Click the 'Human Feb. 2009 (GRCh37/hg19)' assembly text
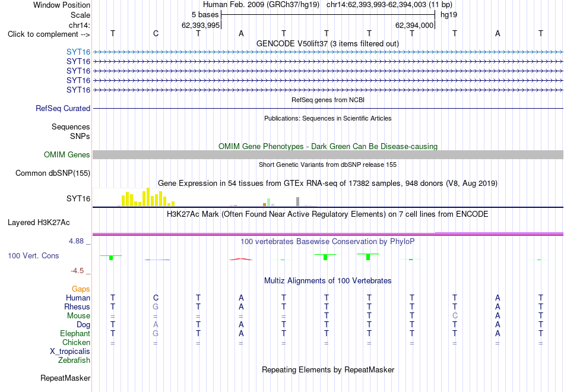Viewport: 564px width, 392px height. [261, 5]
